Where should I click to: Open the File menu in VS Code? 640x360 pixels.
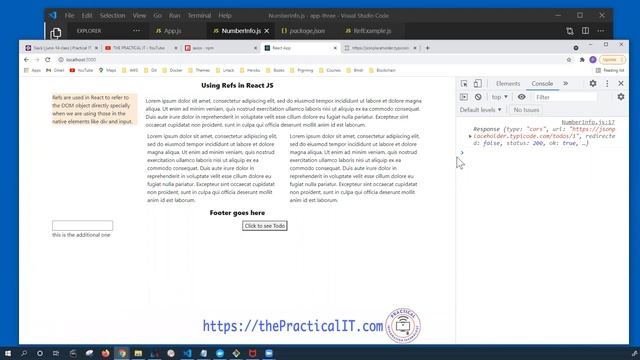click(69, 16)
